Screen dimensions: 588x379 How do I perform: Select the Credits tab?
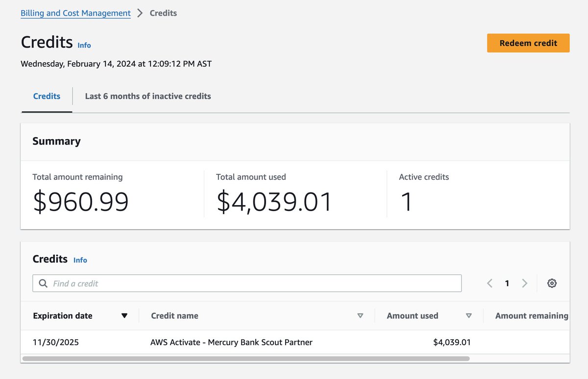click(47, 96)
